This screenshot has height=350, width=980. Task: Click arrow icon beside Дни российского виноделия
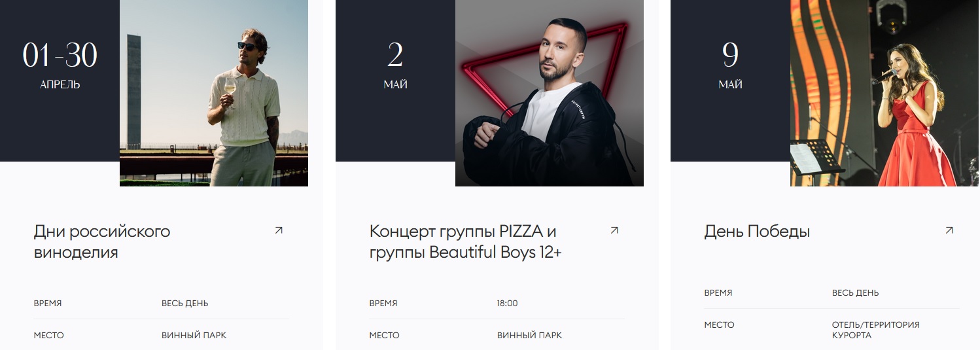coord(279,230)
